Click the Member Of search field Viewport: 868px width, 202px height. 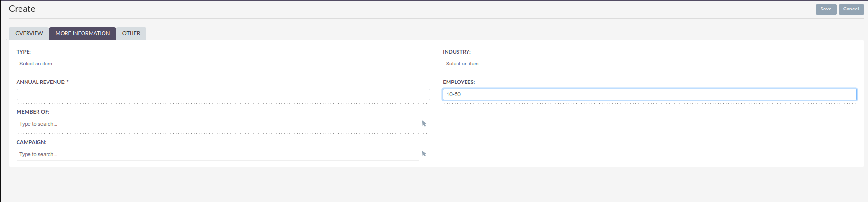(217, 124)
